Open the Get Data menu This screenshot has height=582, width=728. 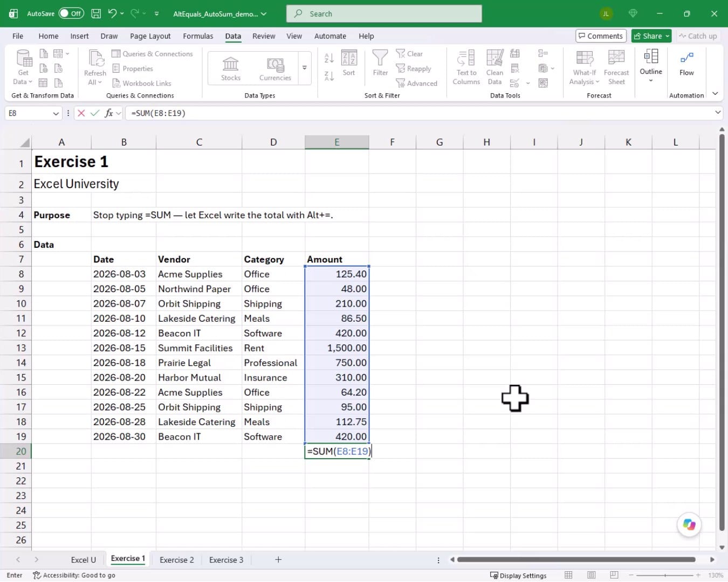point(23,67)
